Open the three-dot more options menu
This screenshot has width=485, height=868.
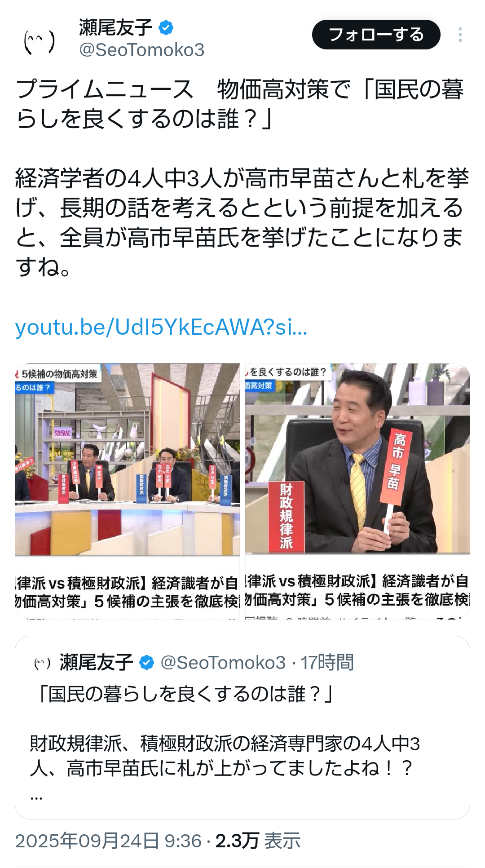(460, 35)
